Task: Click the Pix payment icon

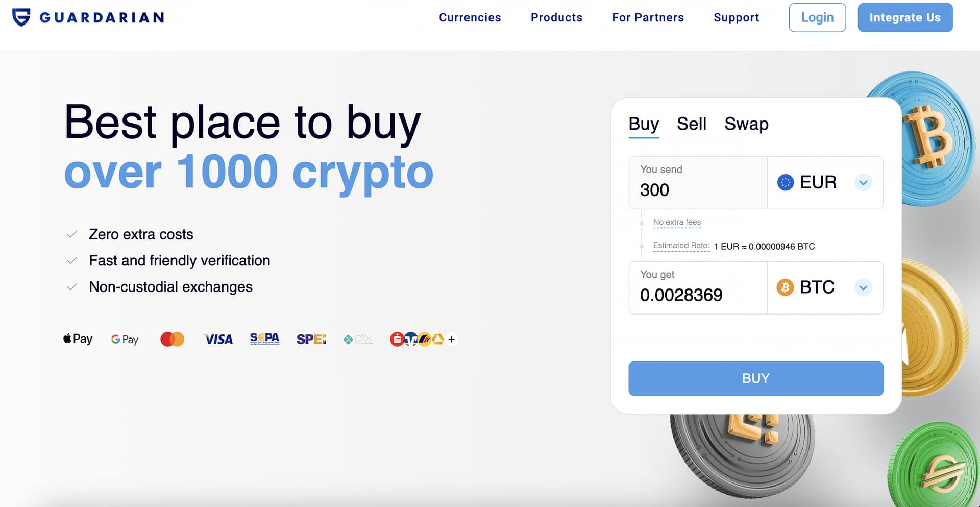Action: 358,339
